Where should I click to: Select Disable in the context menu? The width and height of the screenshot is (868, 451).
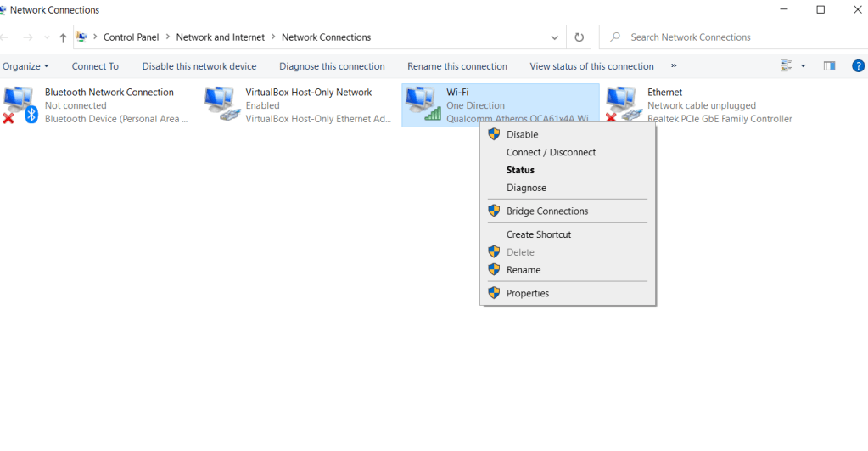tap(522, 134)
